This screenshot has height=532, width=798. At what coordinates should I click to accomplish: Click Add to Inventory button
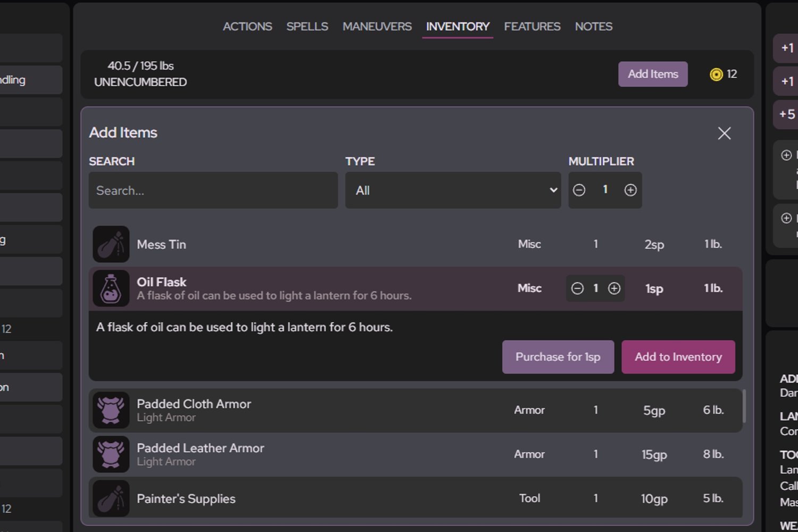678,357
